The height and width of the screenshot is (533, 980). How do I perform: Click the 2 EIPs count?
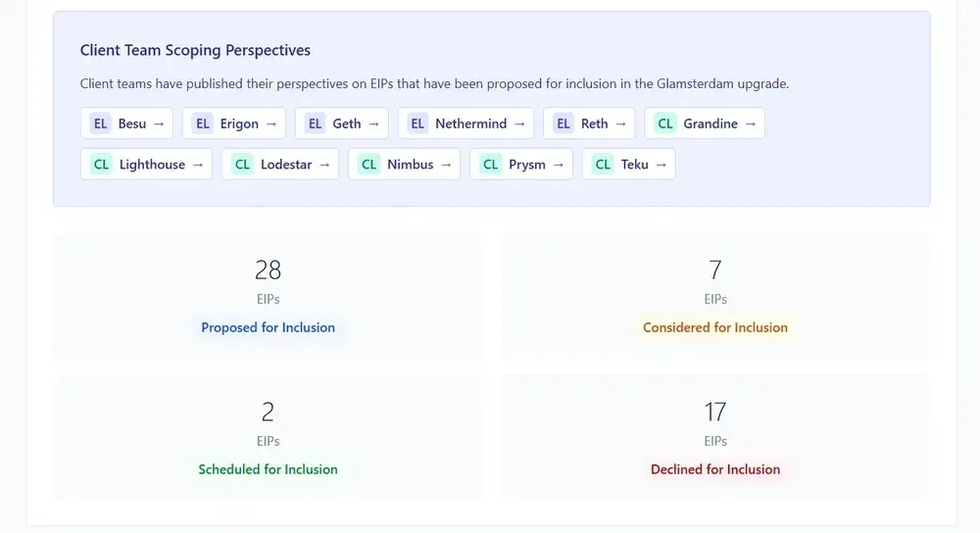click(268, 412)
